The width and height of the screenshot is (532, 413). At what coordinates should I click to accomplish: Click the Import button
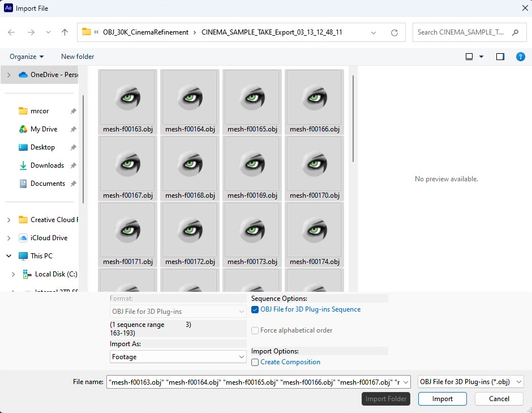(x=442, y=399)
